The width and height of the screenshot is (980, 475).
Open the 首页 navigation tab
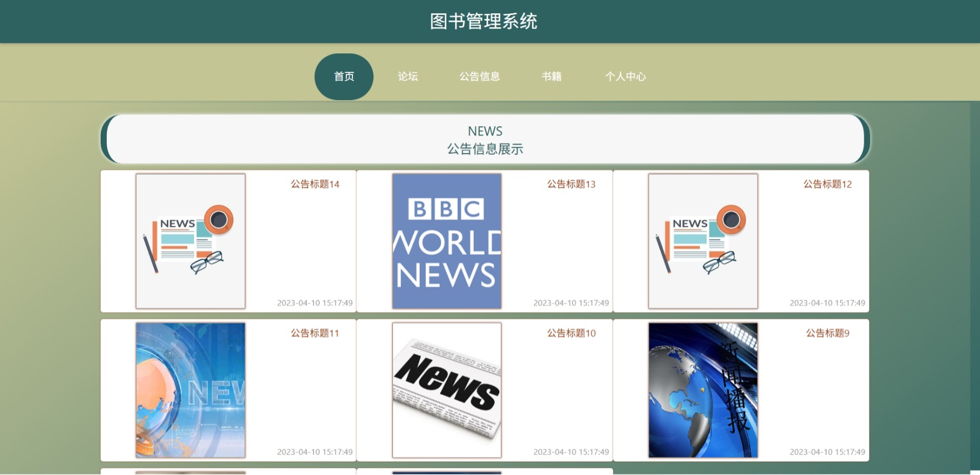(x=344, y=77)
